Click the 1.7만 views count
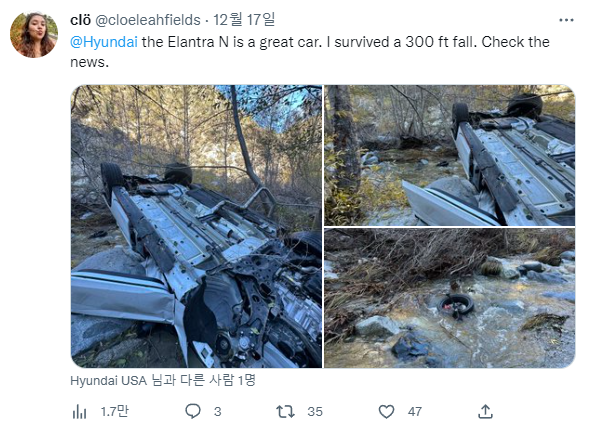The image size is (591, 428). pos(115,411)
